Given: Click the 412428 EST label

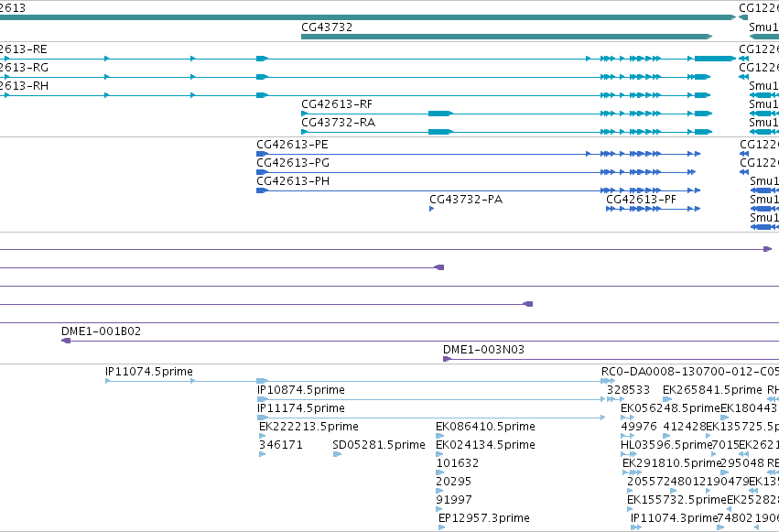Looking at the screenshot, I should (x=684, y=427).
